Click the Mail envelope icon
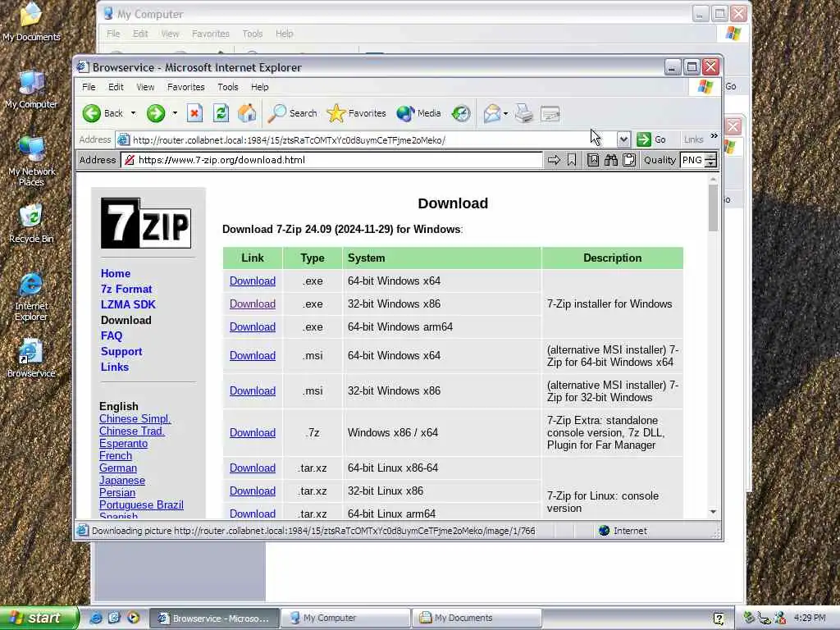Viewport: 840px width, 630px height. click(492, 113)
